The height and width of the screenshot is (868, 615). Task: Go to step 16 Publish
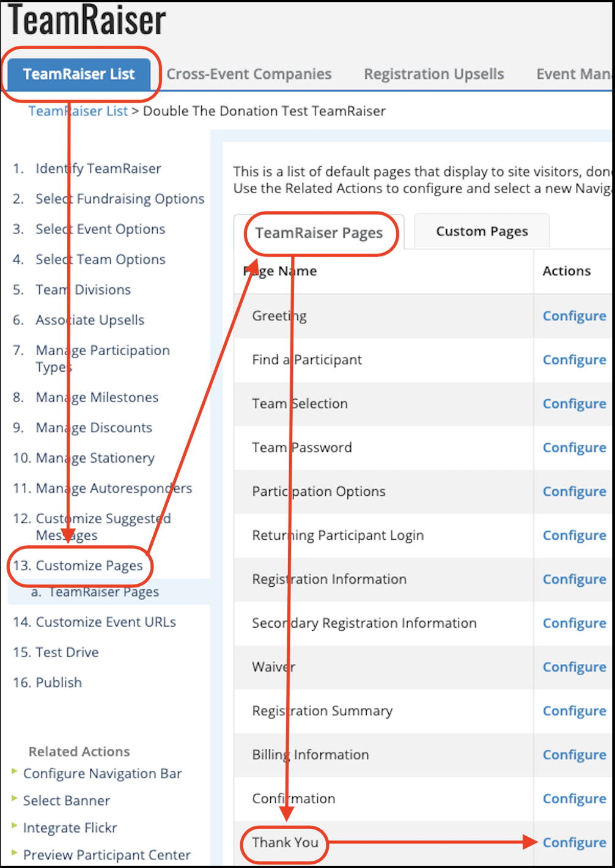coord(58,683)
